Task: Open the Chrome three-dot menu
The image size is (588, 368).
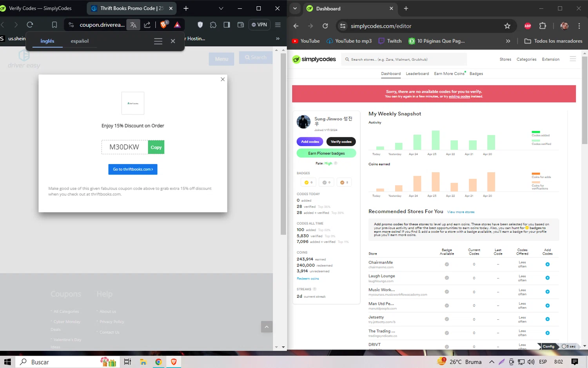Action: tap(579, 26)
